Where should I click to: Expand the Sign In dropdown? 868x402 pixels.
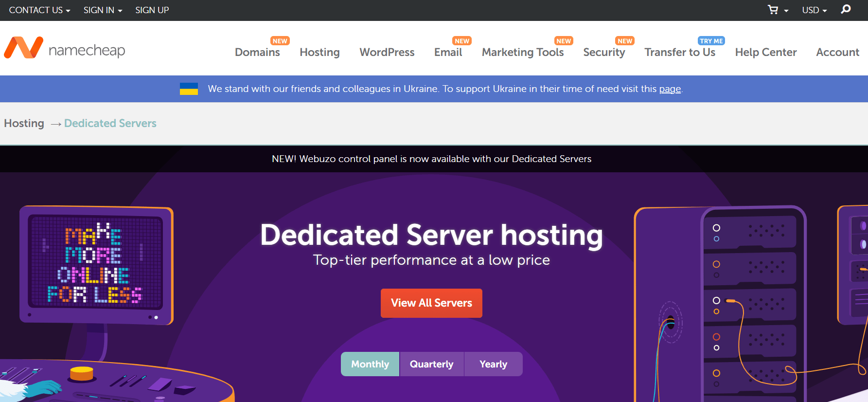click(103, 10)
